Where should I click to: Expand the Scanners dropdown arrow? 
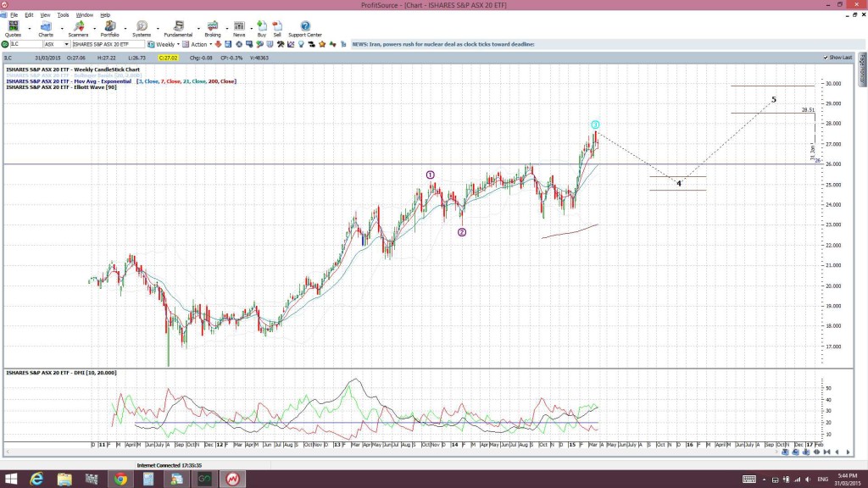[94, 28]
